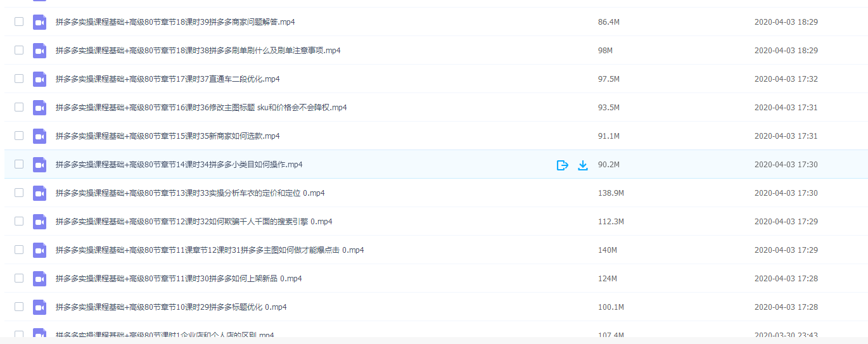The width and height of the screenshot is (868, 344).
Task: Click the date on the 138.9M row
Action: (x=786, y=193)
